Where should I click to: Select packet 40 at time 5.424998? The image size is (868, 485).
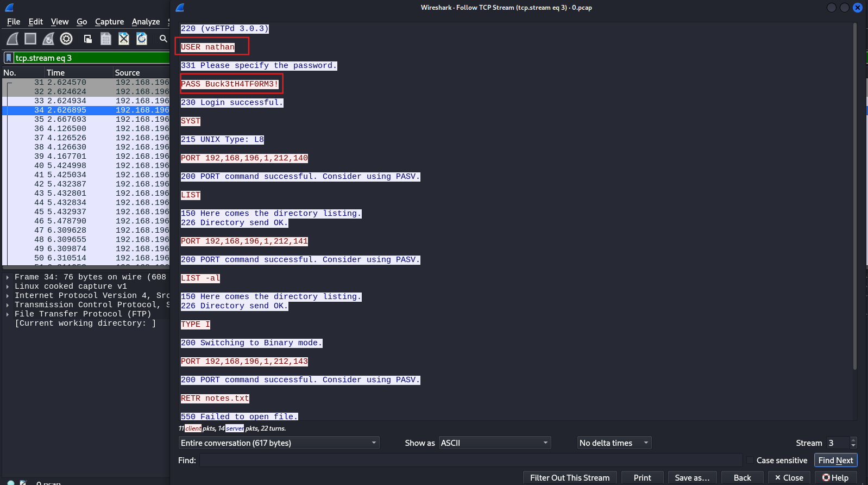pos(87,166)
